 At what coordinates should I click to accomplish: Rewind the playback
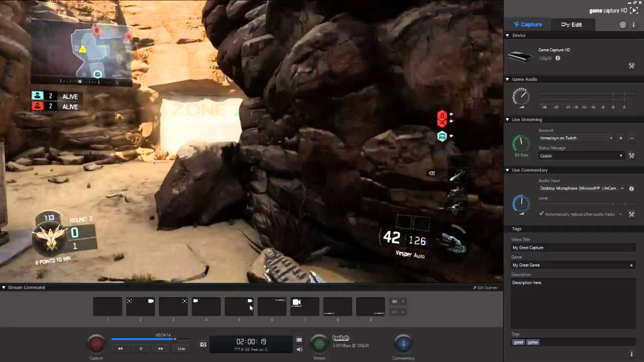coord(120,348)
